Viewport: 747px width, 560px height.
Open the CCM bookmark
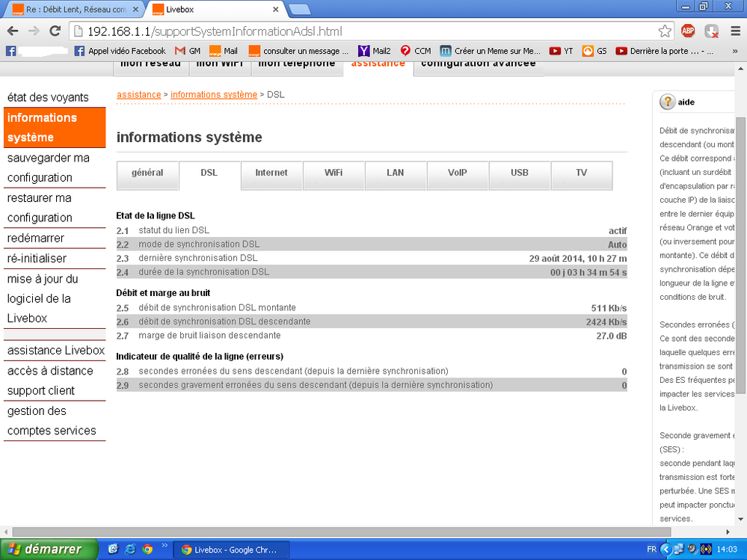click(416, 51)
